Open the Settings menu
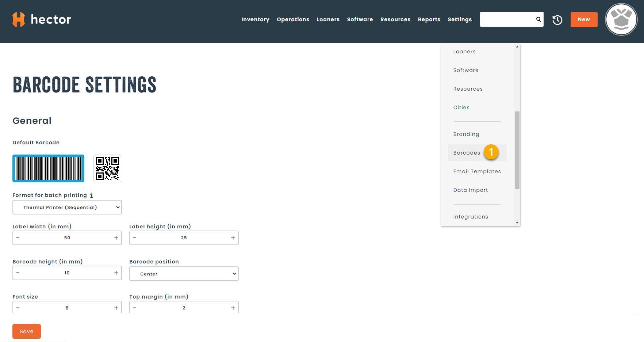 click(460, 19)
